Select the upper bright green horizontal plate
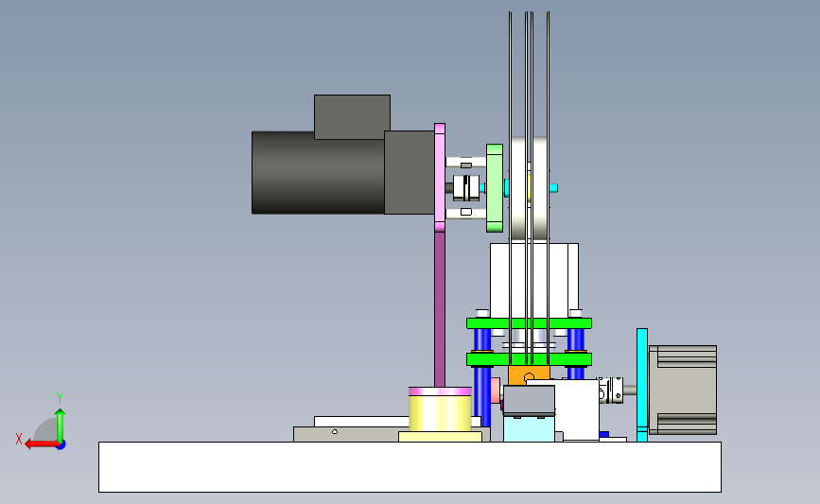Image resolution: width=820 pixels, height=504 pixels. pyautogui.click(x=529, y=323)
